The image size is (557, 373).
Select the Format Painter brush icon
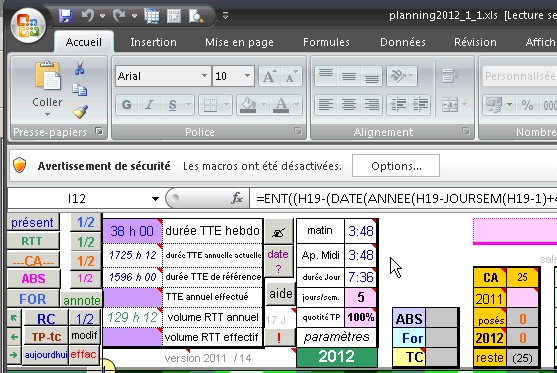click(x=80, y=112)
